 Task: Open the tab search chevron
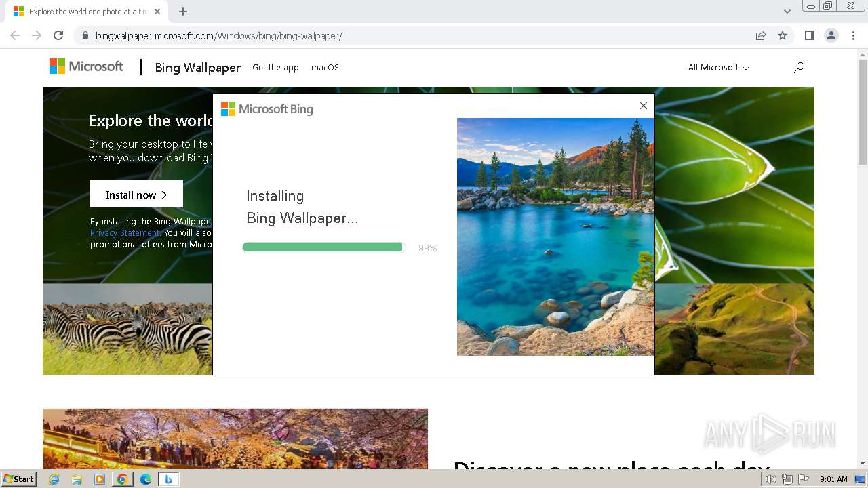pos(787,12)
